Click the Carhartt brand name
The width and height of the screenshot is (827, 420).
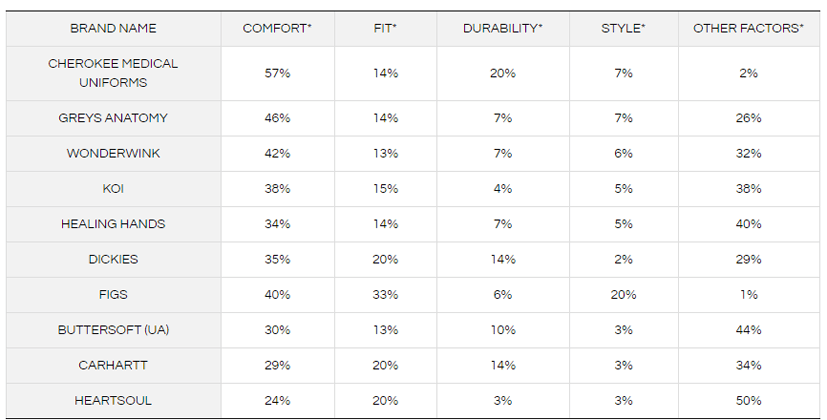click(x=113, y=365)
